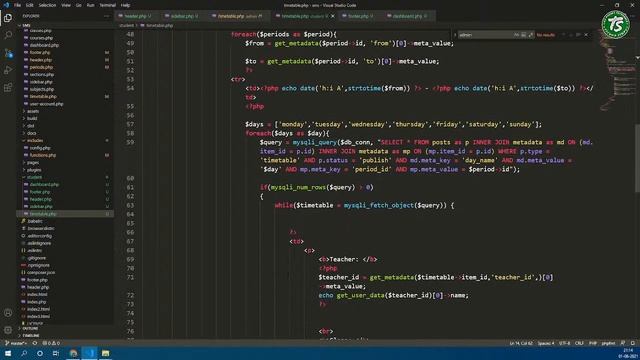Open the notifications bell in status bar
The image size is (640, 360).
632,343
